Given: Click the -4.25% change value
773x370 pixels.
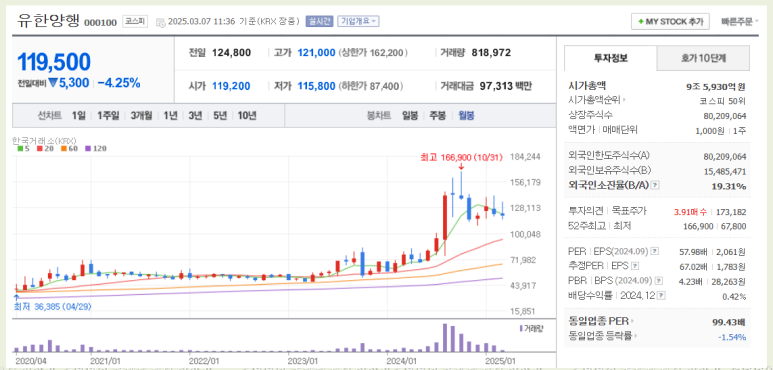Looking at the screenshot, I should [119, 83].
